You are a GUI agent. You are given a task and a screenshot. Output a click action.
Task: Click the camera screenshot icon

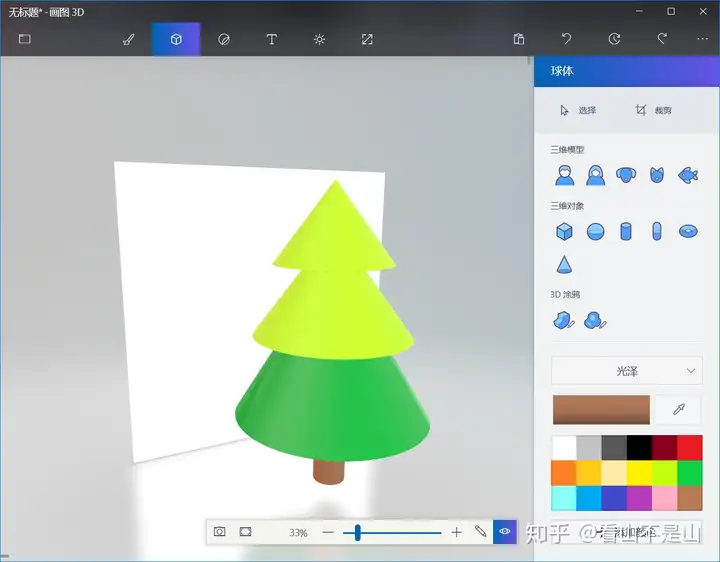coord(219,532)
